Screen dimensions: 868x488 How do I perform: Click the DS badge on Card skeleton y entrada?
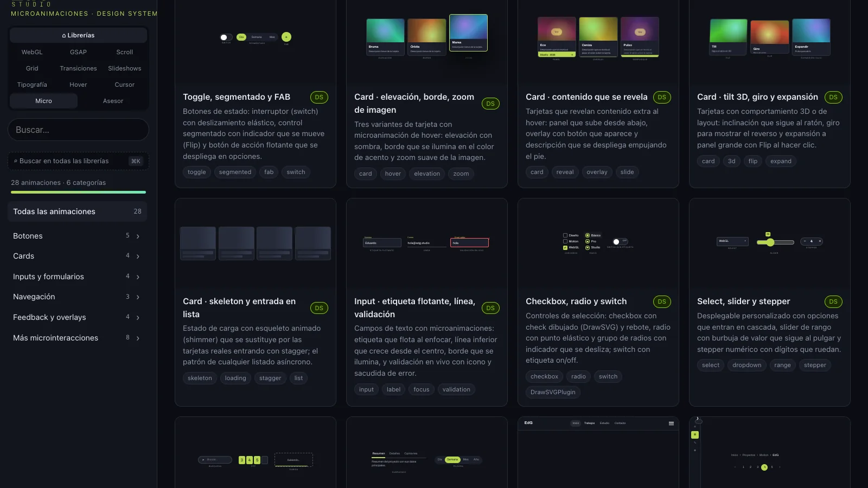click(319, 308)
